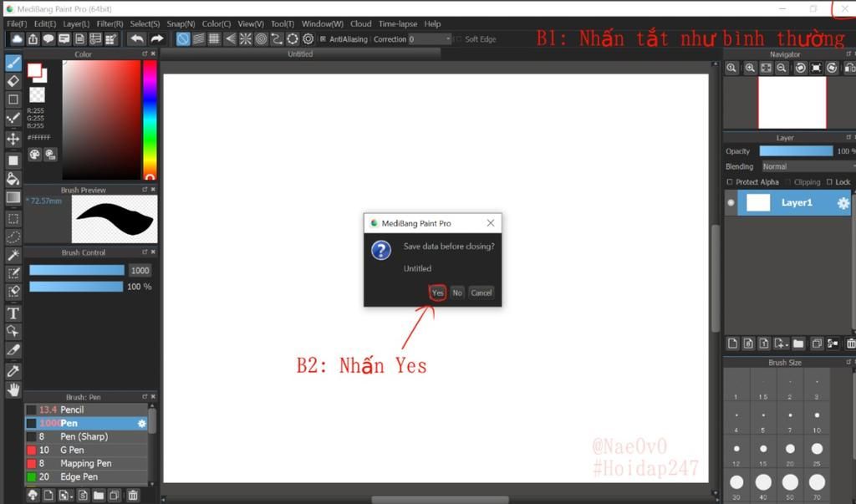Activate the Hand pan tool

pos(13,389)
